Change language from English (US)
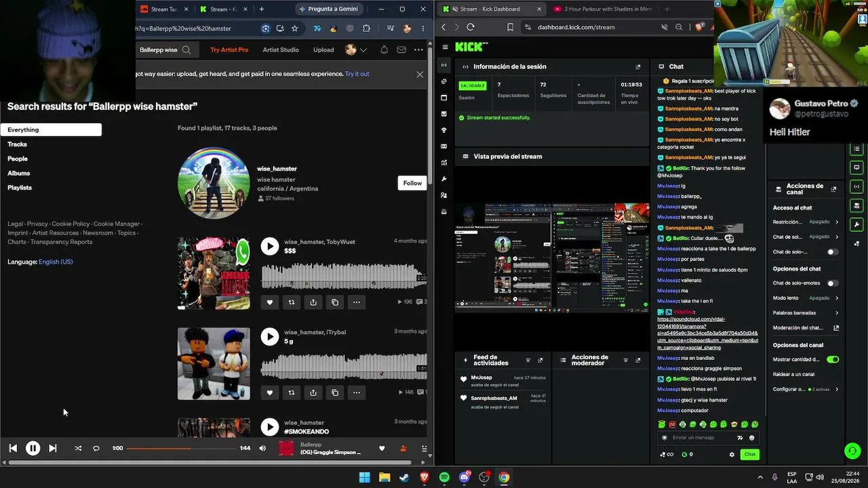This screenshot has width=868, height=488. tap(56, 262)
